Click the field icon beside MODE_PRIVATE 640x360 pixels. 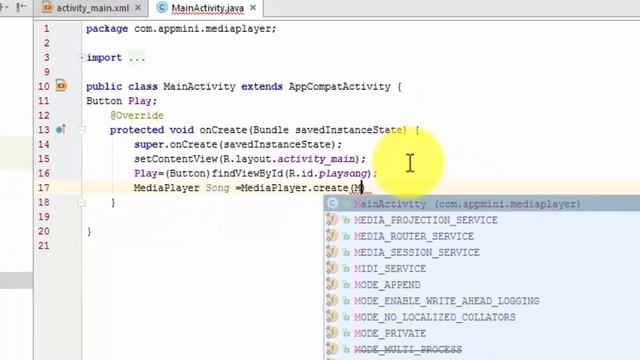pos(332,333)
